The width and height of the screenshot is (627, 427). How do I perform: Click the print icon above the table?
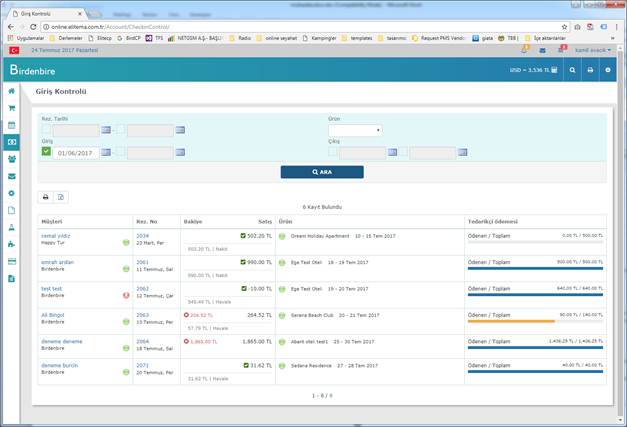(x=46, y=197)
